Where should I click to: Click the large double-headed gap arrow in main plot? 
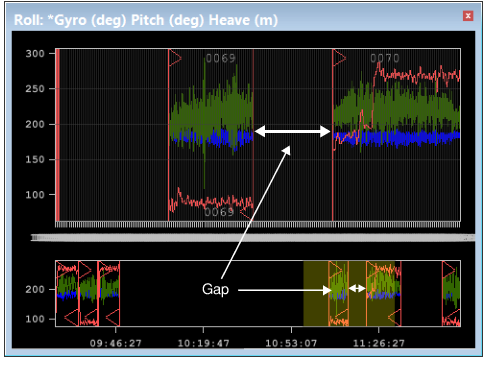[x=292, y=131]
